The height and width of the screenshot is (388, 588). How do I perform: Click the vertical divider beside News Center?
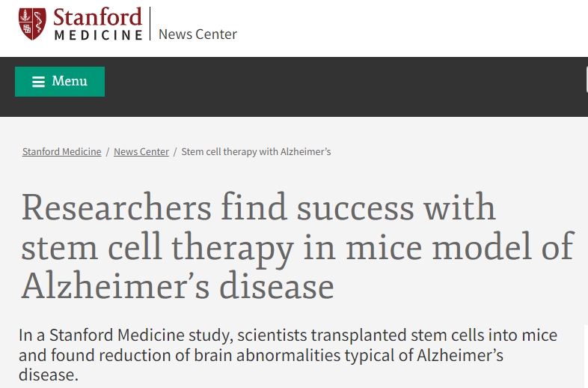point(150,24)
